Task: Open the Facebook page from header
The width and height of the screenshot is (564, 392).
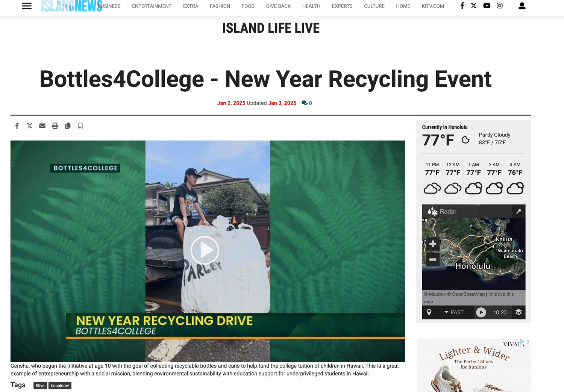Action: pos(462,6)
